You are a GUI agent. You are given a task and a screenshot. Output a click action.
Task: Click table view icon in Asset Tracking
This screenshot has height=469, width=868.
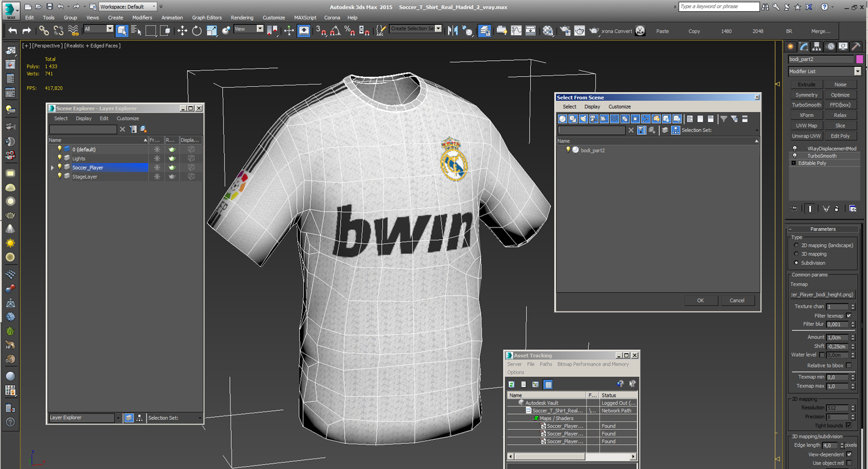point(548,385)
